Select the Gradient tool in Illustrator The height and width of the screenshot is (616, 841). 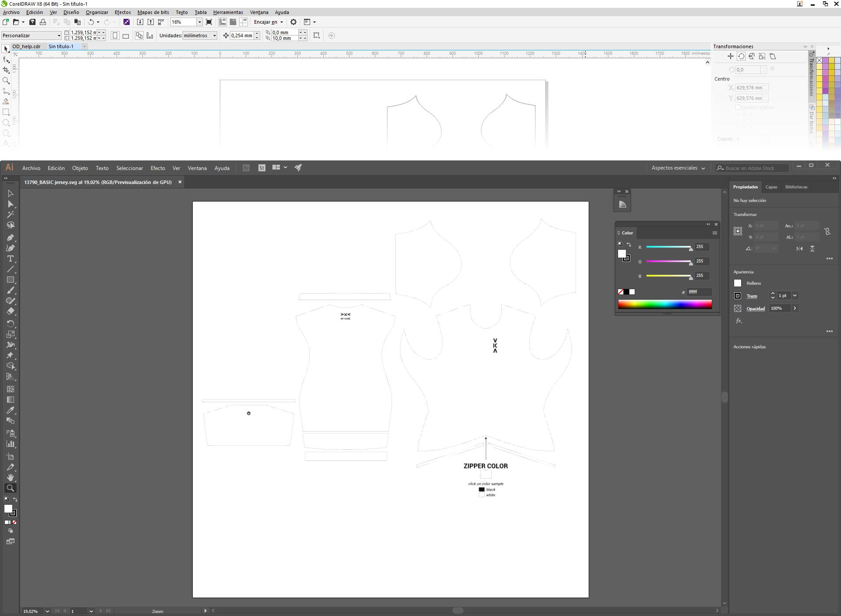point(11,400)
